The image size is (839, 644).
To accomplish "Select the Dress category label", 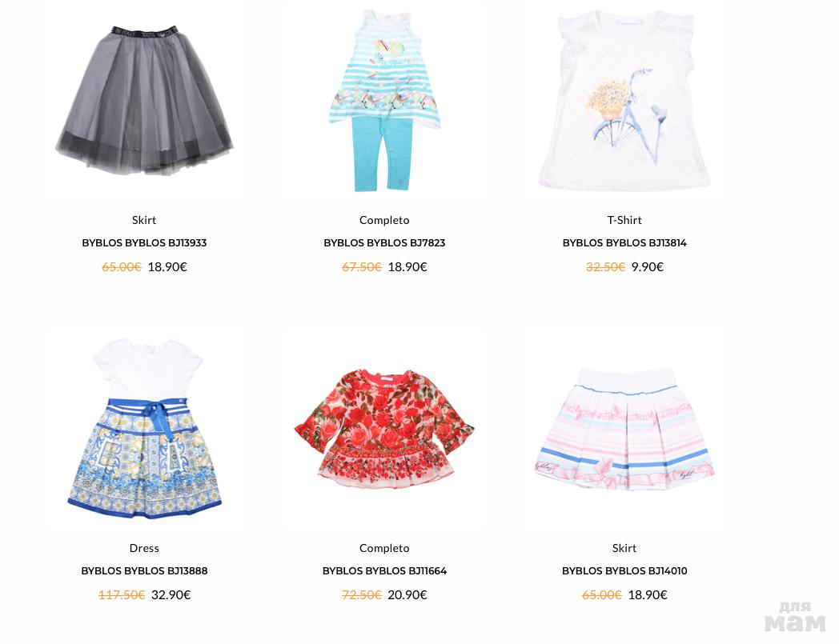I will [144, 548].
